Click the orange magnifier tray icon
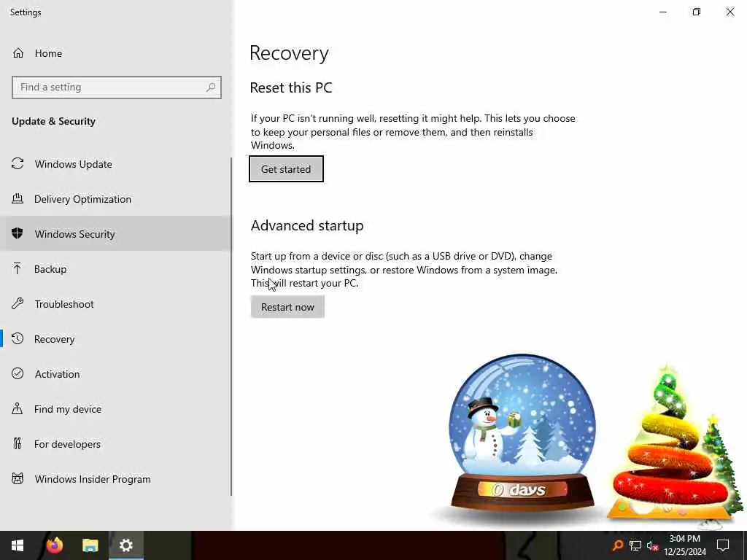 (x=618, y=545)
